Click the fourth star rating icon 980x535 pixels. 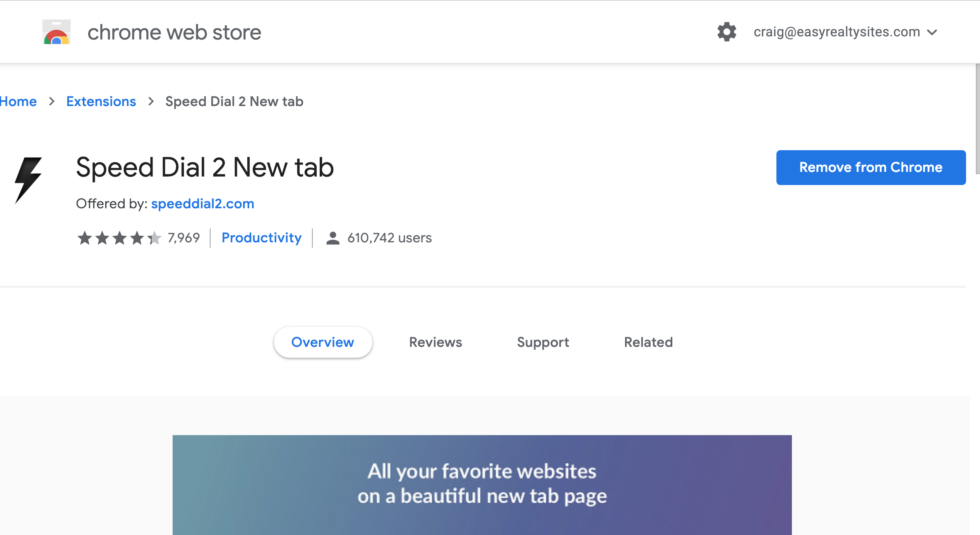137,238
